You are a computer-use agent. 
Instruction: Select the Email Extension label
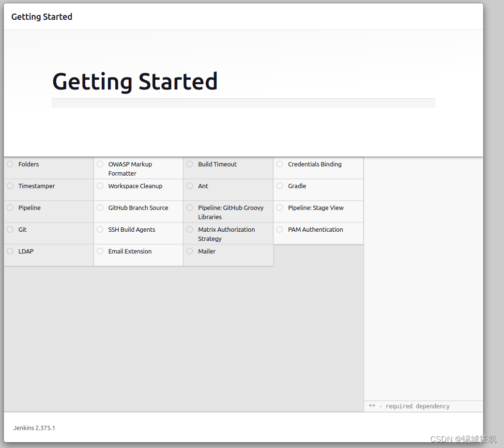point(130,252)
